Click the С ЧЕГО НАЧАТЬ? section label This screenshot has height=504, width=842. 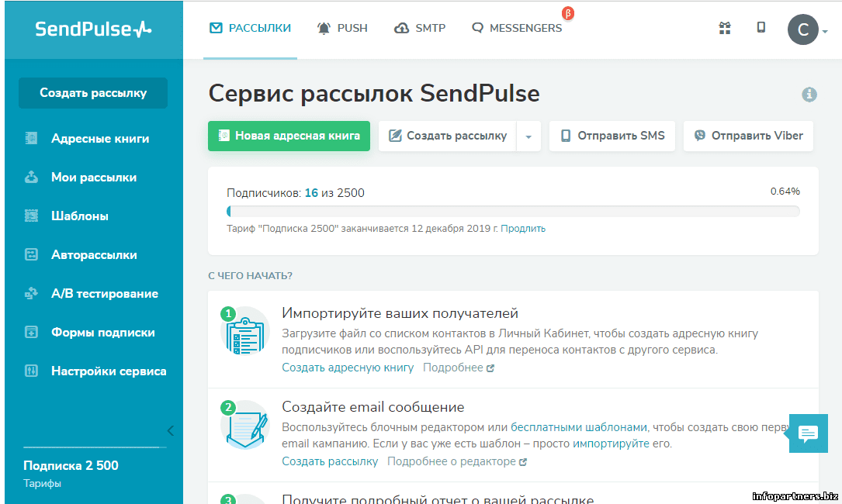(250, 275)
